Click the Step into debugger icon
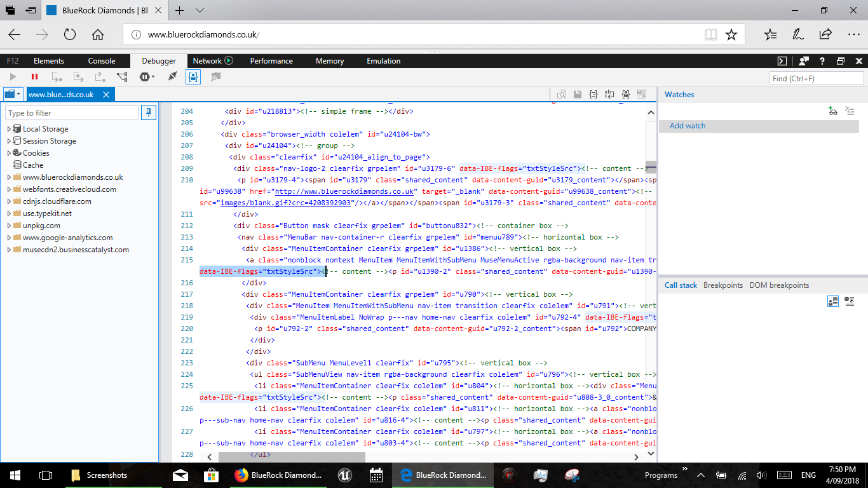This screenshot has width=868, height=488. [x=57, y=76]
